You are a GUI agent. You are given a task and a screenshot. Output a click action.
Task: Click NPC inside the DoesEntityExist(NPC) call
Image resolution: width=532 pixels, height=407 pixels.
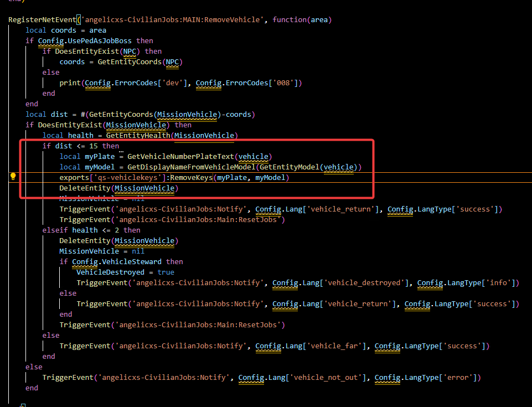point(130,51)
